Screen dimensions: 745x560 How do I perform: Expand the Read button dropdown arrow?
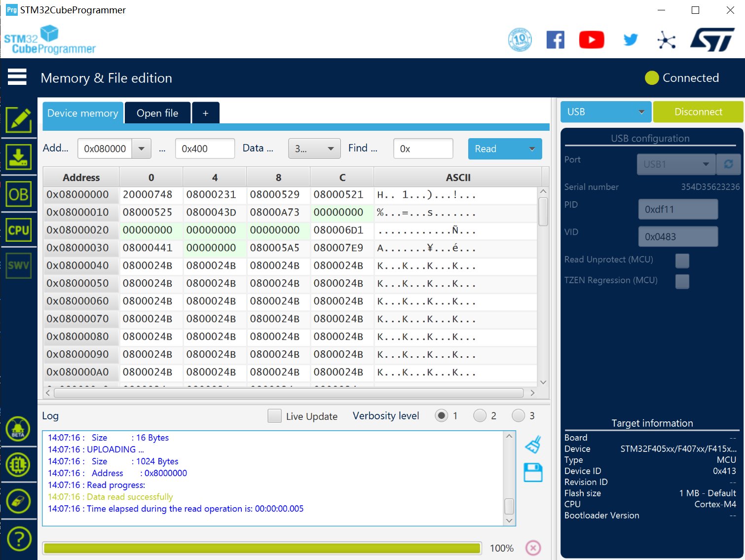(532, 149)
